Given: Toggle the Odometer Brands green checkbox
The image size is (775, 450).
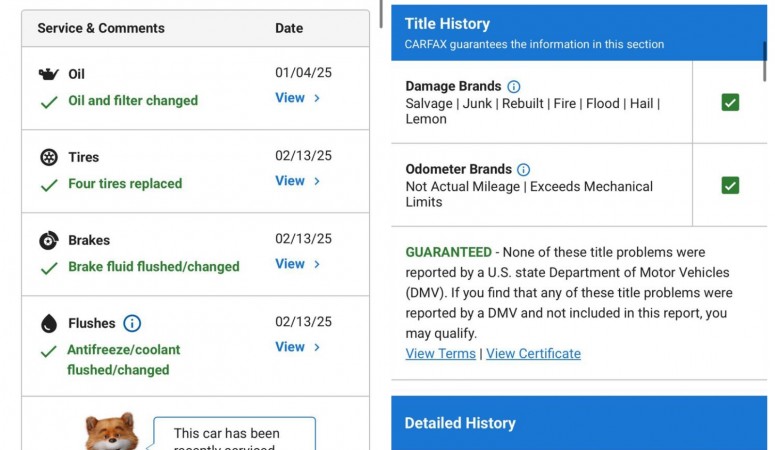Looking at the screenshot, I should (x=730, y=185).
